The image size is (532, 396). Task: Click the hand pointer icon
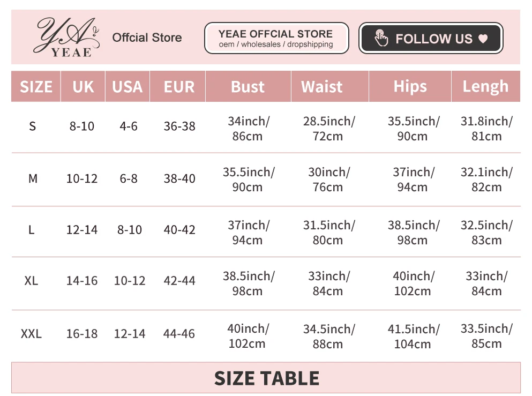tap(381, 38)
